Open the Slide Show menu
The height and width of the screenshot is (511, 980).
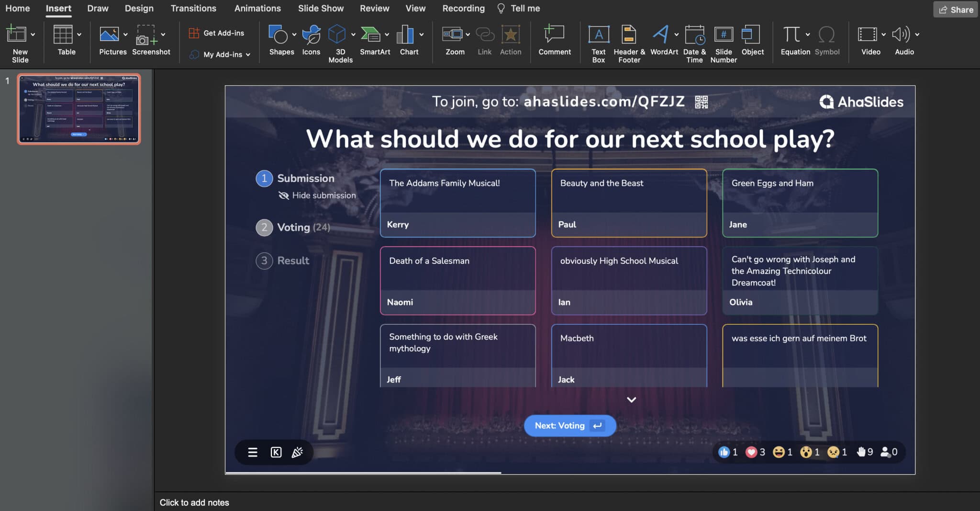[320, 8]
